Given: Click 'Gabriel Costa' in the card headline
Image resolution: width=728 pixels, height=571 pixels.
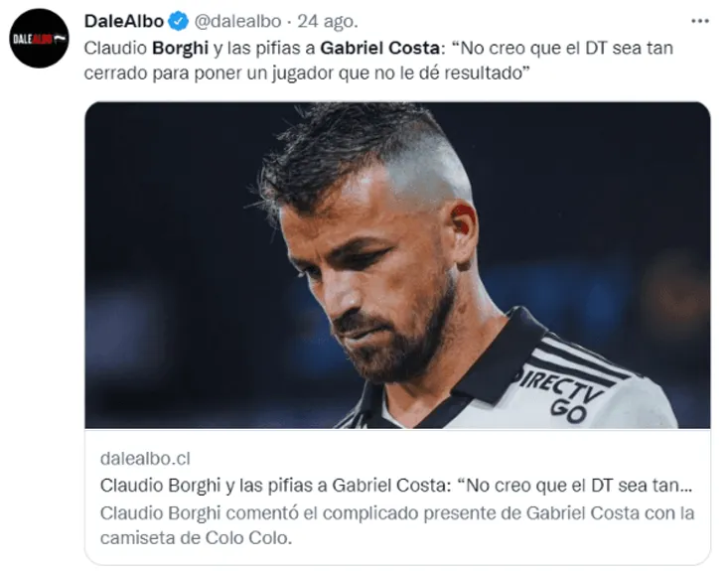Looking at the screenshot, I should tap(391, 486).
